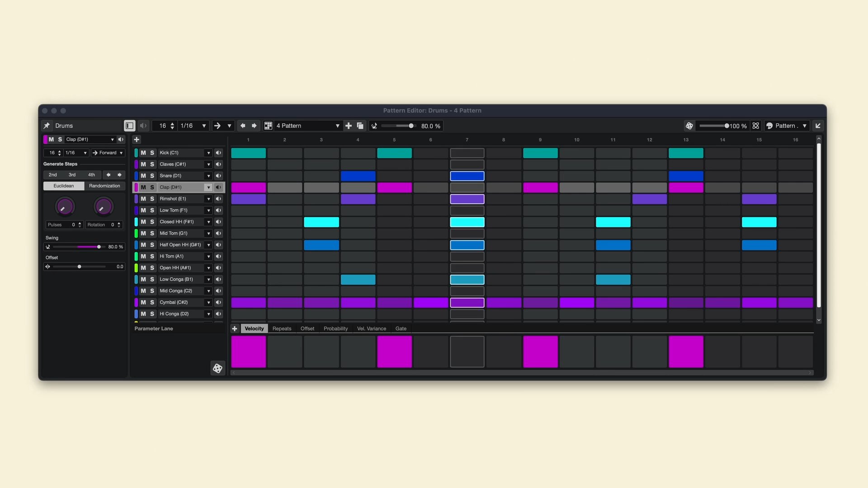Click the Pulses knob
The height and width of the screenshot is (488, 868).
[x=65, y=206]
